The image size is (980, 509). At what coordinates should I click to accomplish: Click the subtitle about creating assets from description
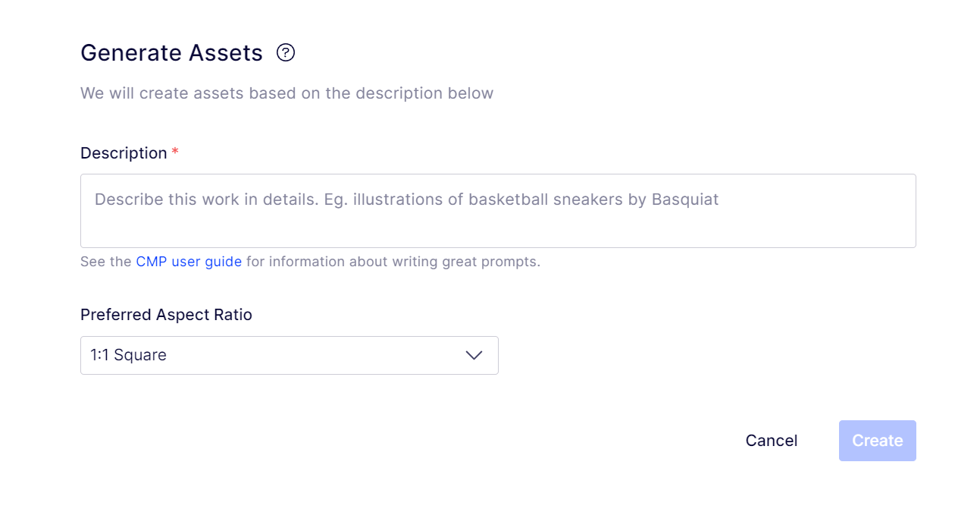click(x=287, y=93)
